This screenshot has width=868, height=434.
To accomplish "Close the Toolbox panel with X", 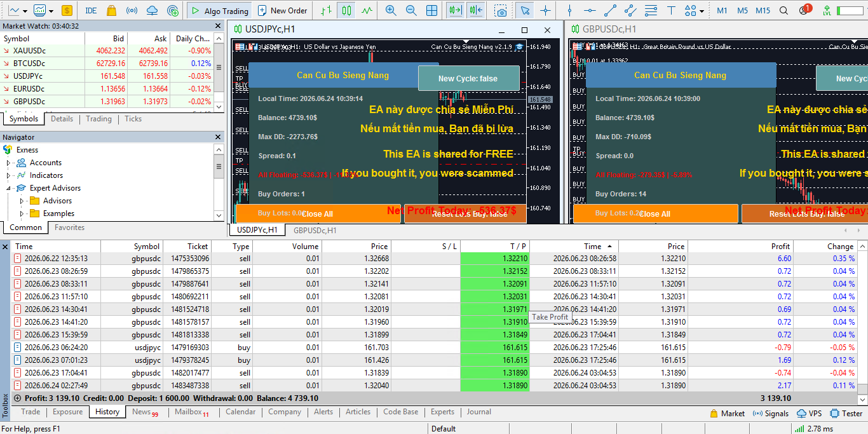I will (5, 247).
